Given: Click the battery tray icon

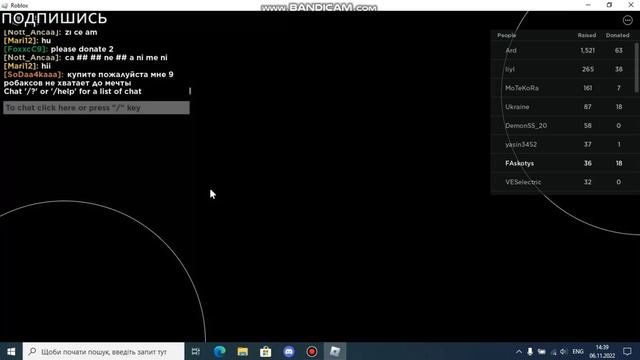Looking at the screenshot, I should pyautogui.click(x=541, y=351).
